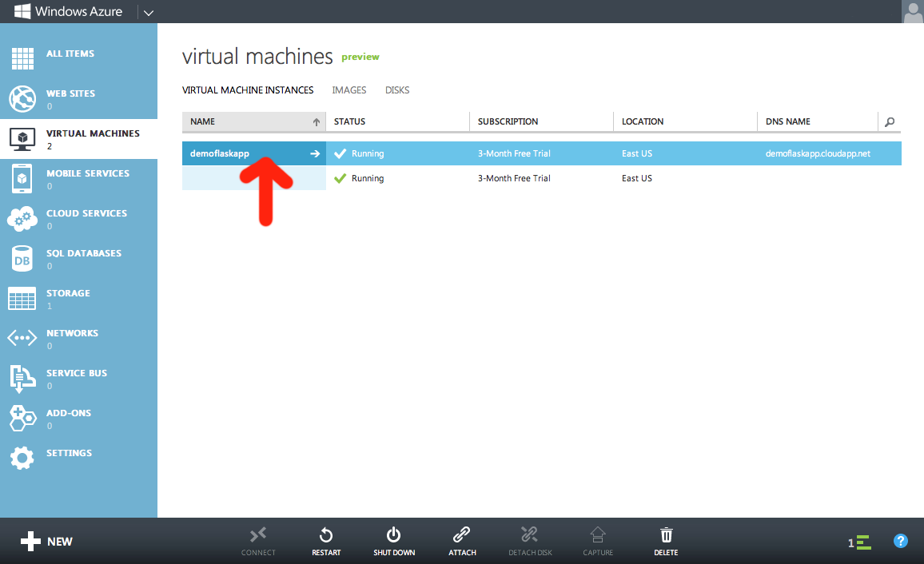Screen dimensions: 924x564
Task: Open Service Bus icon
Action: click(22, 379)
